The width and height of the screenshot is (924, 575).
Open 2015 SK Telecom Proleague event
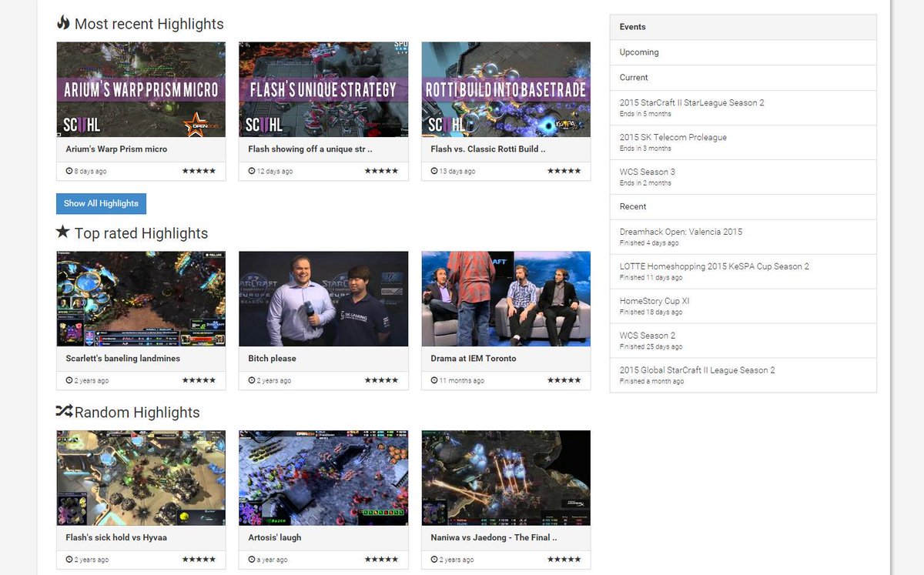[743, 142]
